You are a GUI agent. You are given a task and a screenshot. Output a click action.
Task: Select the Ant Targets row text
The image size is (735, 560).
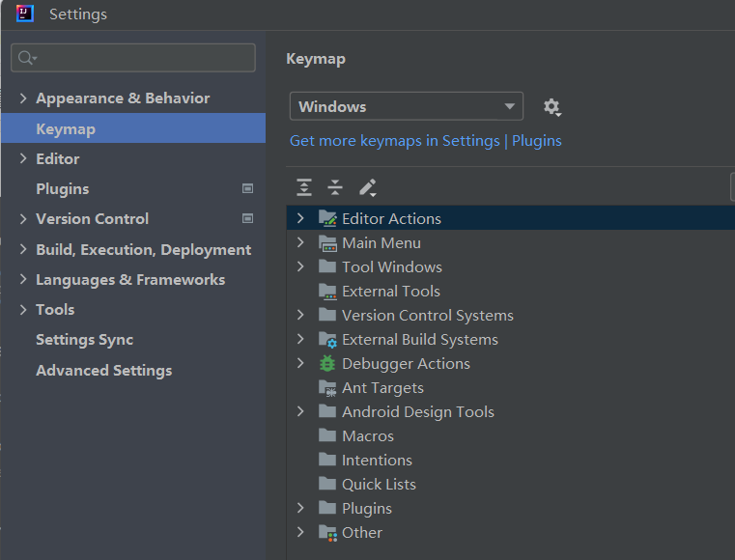[x=383, y=388]
